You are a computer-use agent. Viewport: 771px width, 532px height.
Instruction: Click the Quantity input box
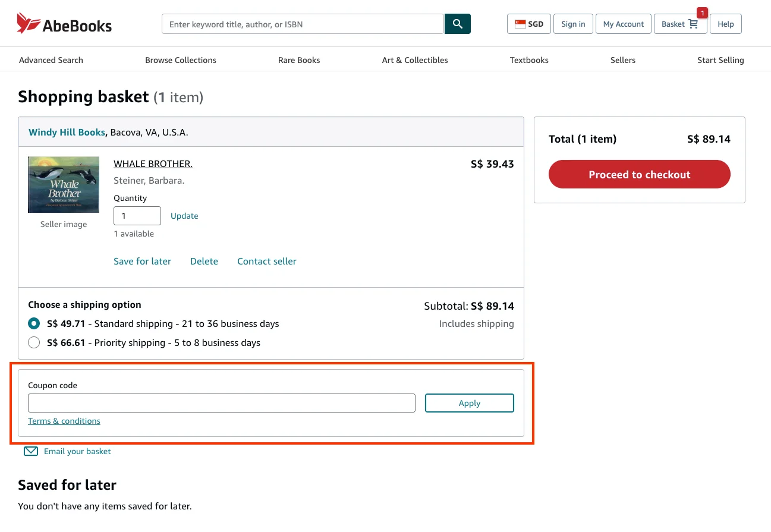(137, 216)
